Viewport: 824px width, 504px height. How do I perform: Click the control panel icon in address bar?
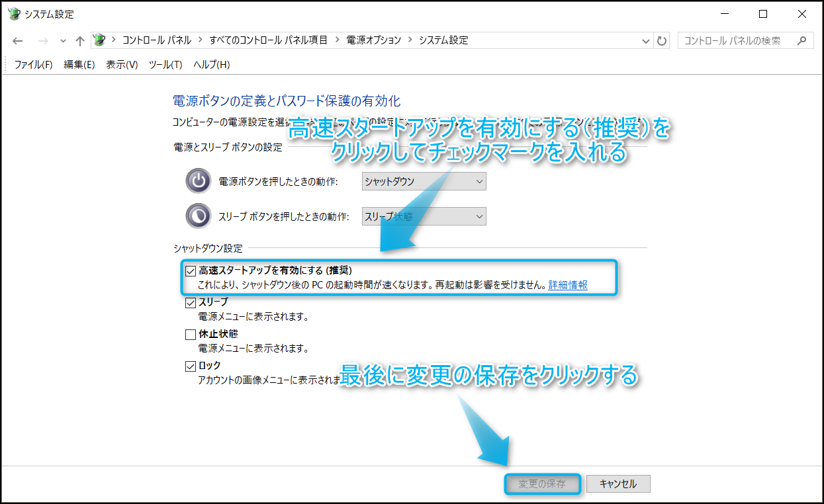pos(99,40)
